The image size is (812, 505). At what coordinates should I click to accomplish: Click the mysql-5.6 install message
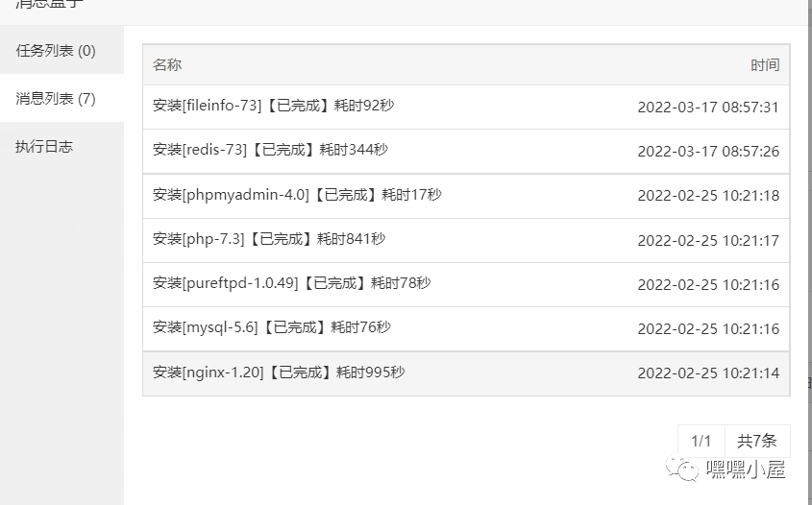pyautogui.click(x=466, y=328)
